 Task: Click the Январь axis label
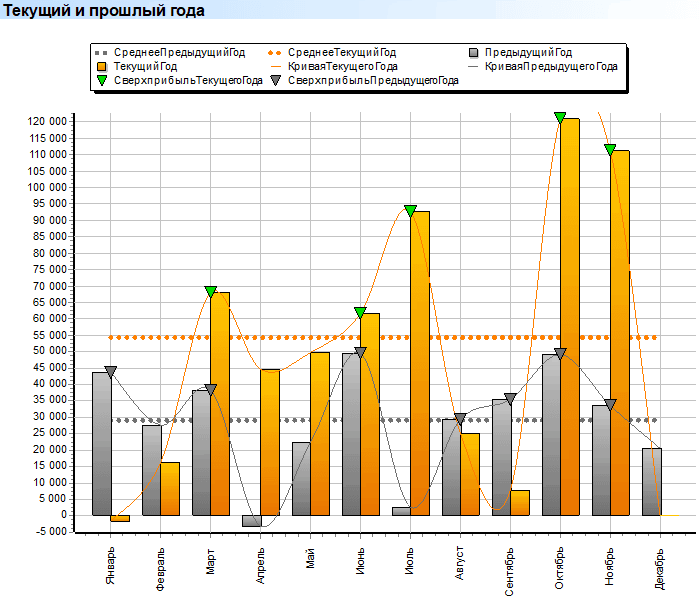tap(110, 565)
